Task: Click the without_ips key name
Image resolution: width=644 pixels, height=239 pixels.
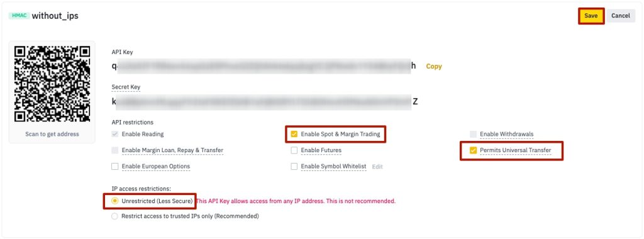Action: point(55,16)
